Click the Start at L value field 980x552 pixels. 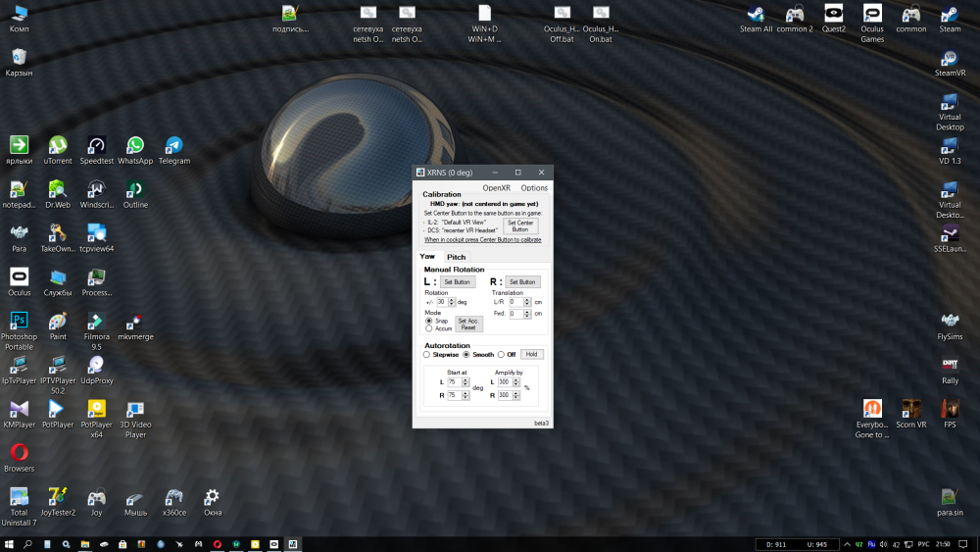point(454,381)
